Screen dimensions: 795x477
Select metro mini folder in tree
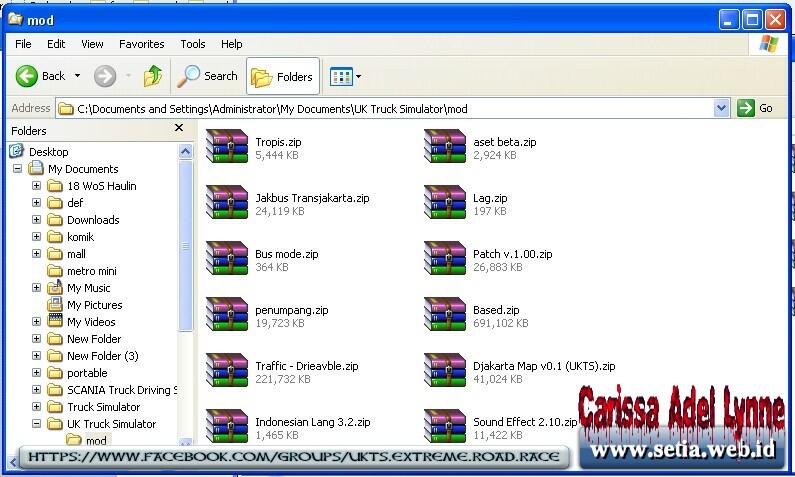(92, 271)
